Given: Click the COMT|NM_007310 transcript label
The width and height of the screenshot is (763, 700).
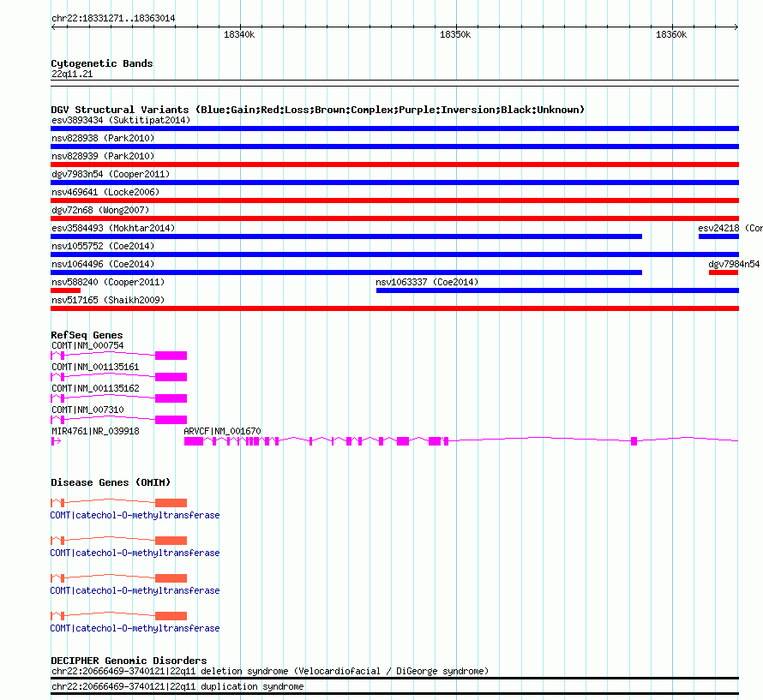Looking at the screenshot, I should click(87, 410).
